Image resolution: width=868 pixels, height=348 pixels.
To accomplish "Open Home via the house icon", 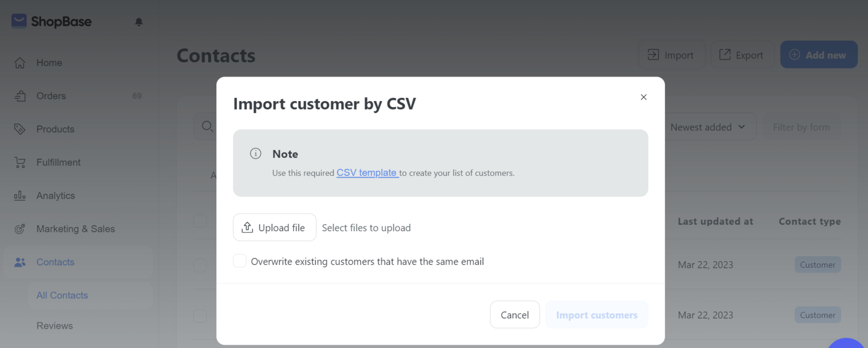I will (20, 63).
